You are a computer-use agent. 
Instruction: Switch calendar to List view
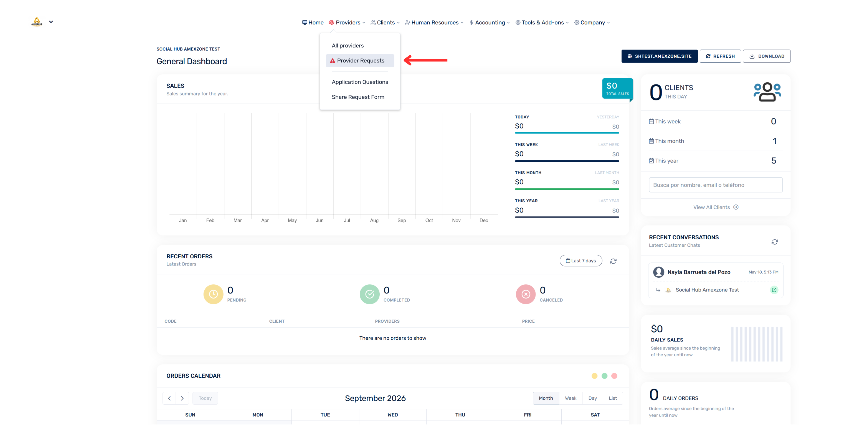pos(613,398)
